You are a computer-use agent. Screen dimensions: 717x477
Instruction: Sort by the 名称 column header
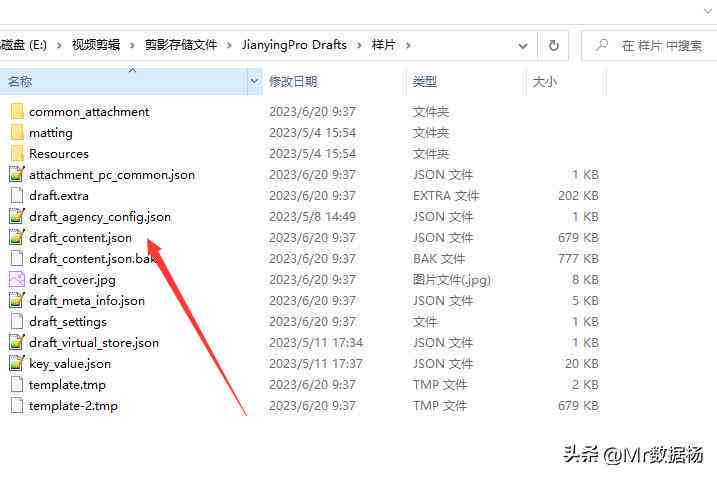123,81
